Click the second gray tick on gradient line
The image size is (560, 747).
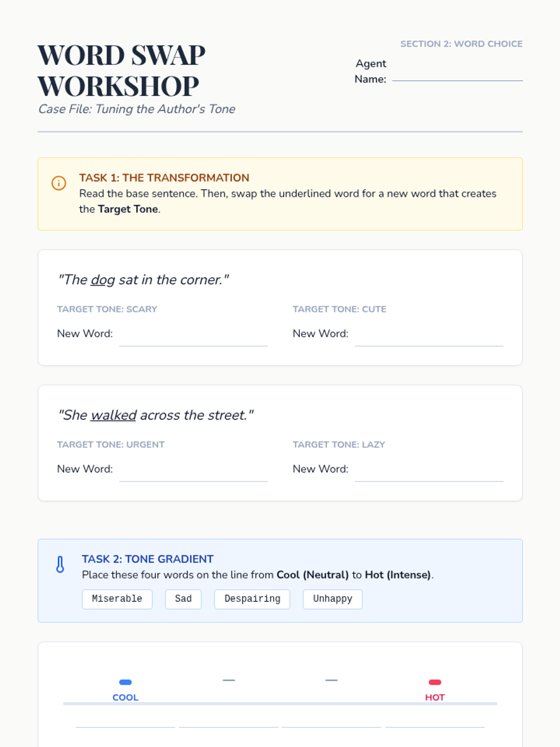(229, 680)
